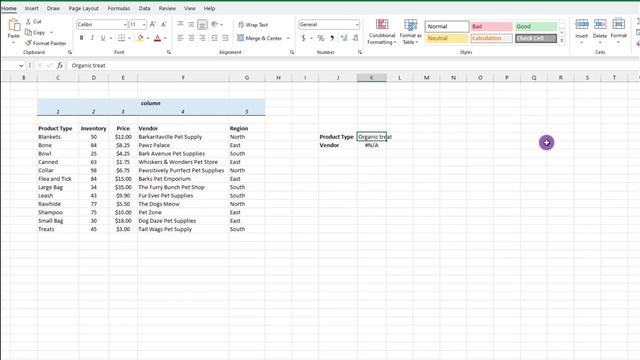This screenshot has height=360, width=640.
Task: Open the Calibri font name dropdown
Action: click(x=125, y=24)
